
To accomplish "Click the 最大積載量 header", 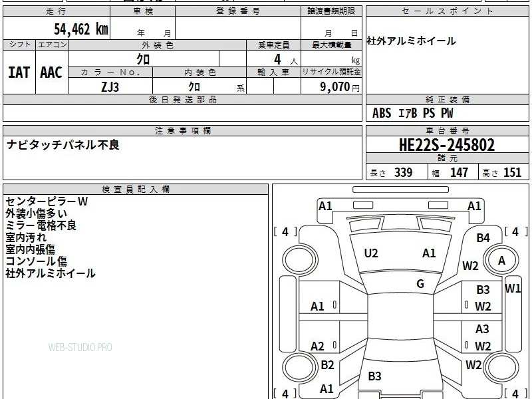I will pos(331,45).
